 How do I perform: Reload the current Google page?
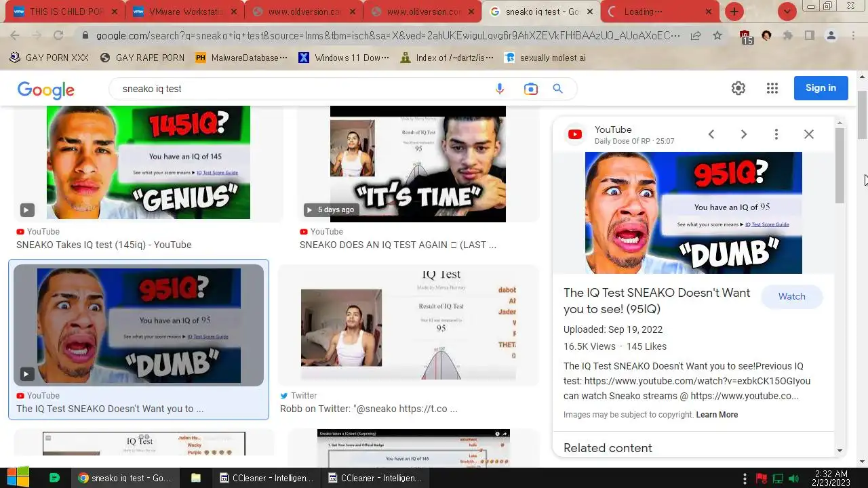coord(58,36)
